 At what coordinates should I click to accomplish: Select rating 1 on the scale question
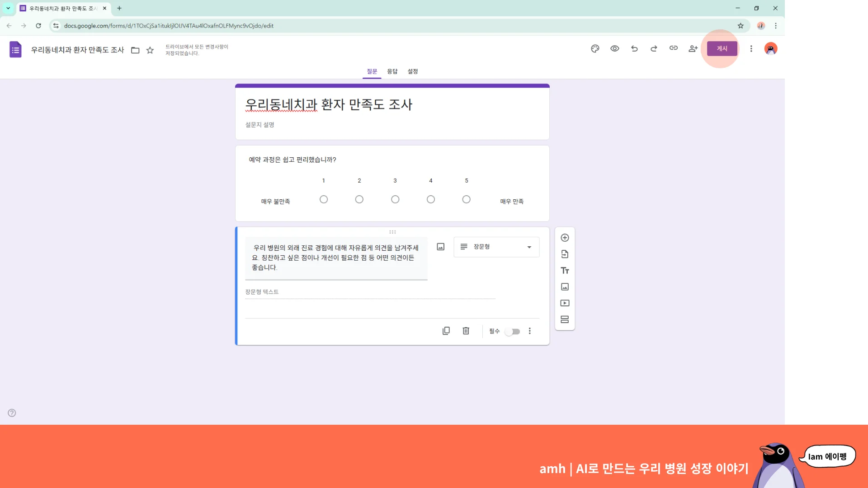[x=324, y=199]
